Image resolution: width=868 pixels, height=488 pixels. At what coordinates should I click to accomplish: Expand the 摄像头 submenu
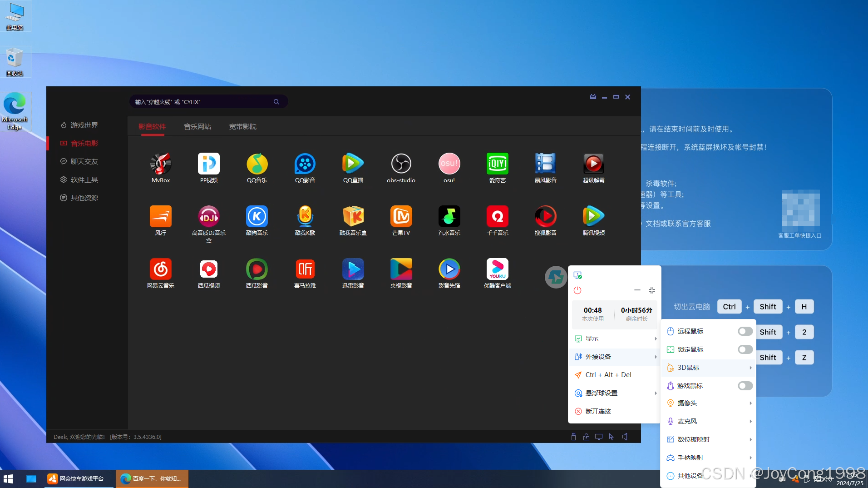point(708,403)
